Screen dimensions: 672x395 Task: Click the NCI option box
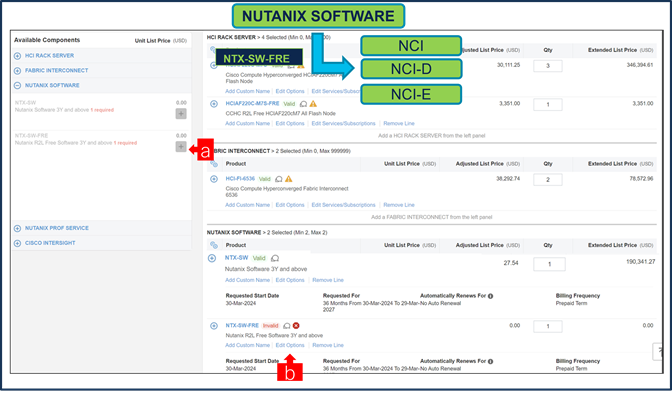point(411,46)
